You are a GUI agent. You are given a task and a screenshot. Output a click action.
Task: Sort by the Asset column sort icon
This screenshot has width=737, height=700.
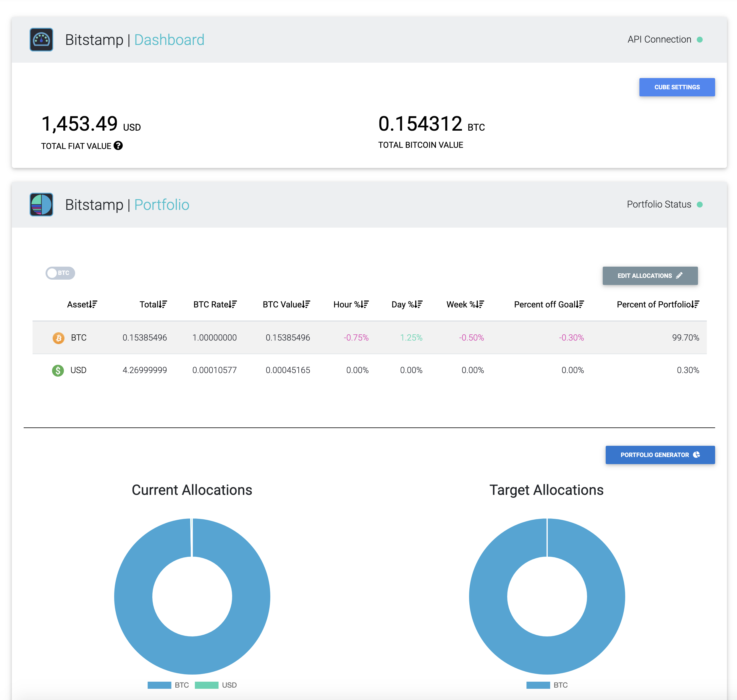click(x=93, y=304)
